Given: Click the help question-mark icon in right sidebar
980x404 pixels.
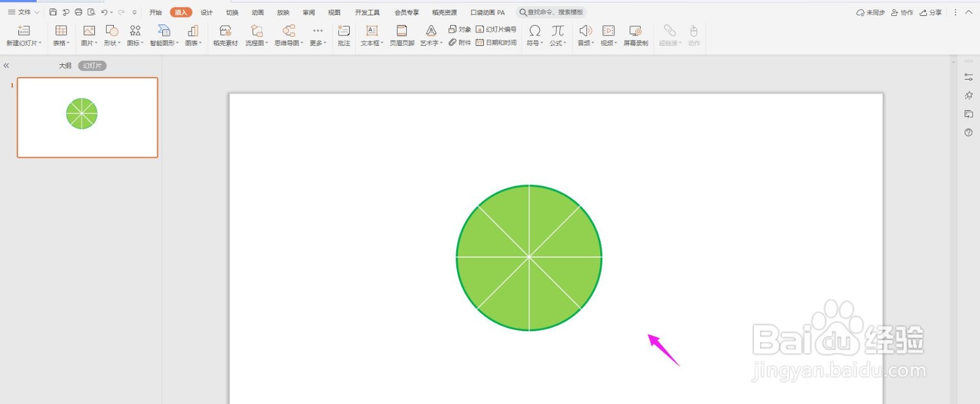Looking at the screenshot, I should click(968, 132).
